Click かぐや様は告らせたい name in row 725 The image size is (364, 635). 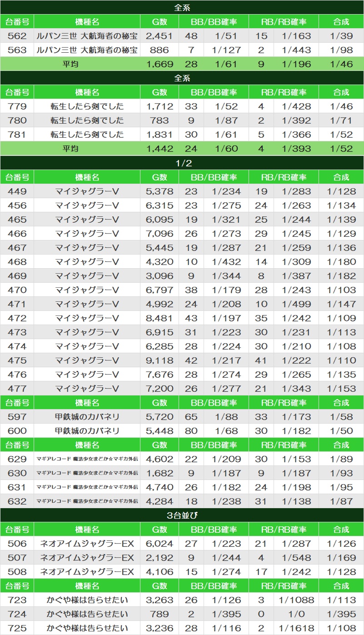click(87, 628)
